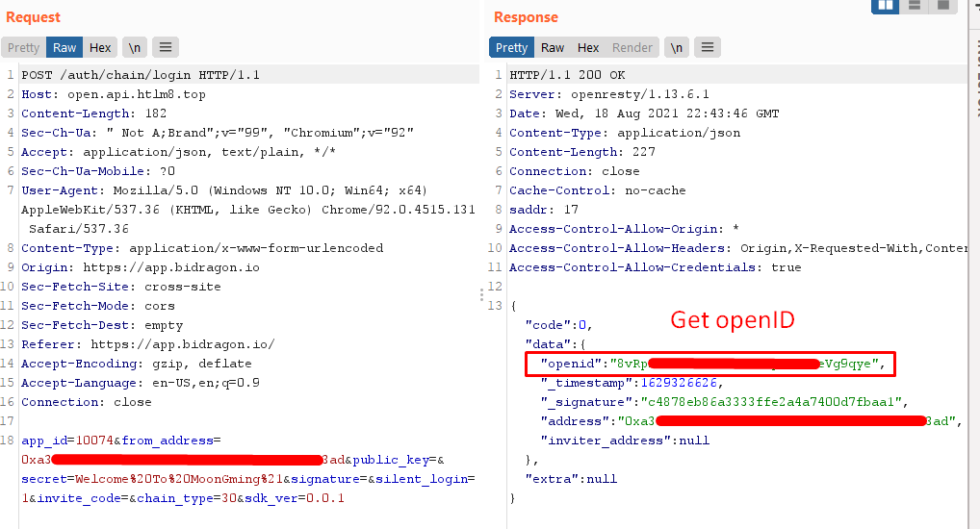Click the Content-Type x-www-form-urlencoded header
The image size is (980, 529).
tap(202, 248)
